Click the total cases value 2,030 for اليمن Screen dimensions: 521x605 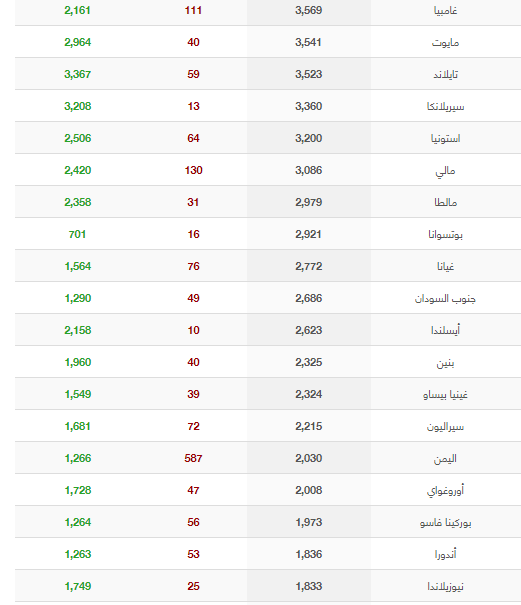[309, 458]
